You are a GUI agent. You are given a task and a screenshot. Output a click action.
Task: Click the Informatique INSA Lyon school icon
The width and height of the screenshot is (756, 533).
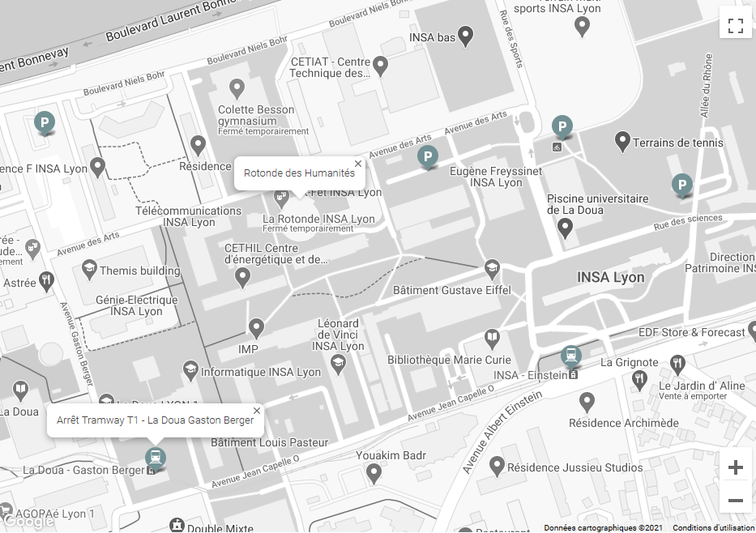[x=190, y=371]
